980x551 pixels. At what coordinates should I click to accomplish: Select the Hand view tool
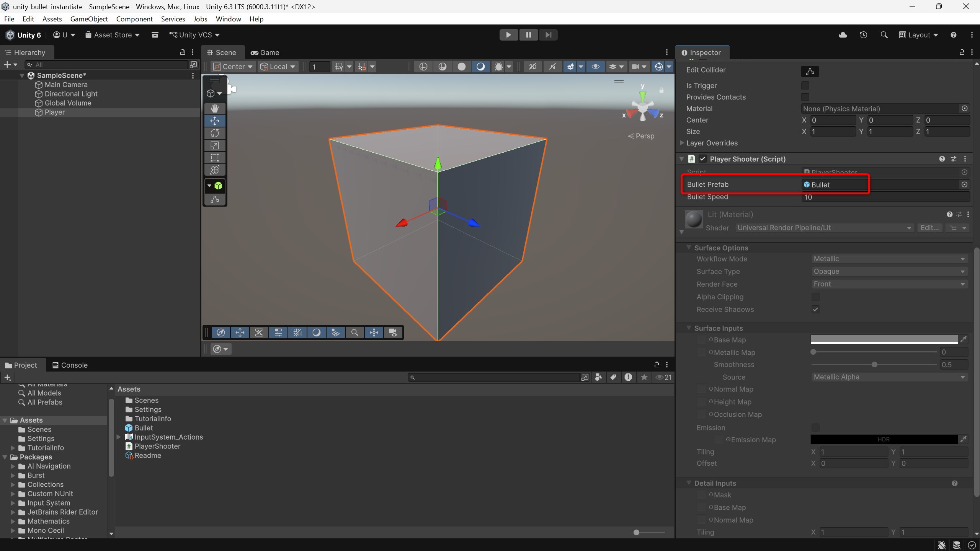point(214,108)
